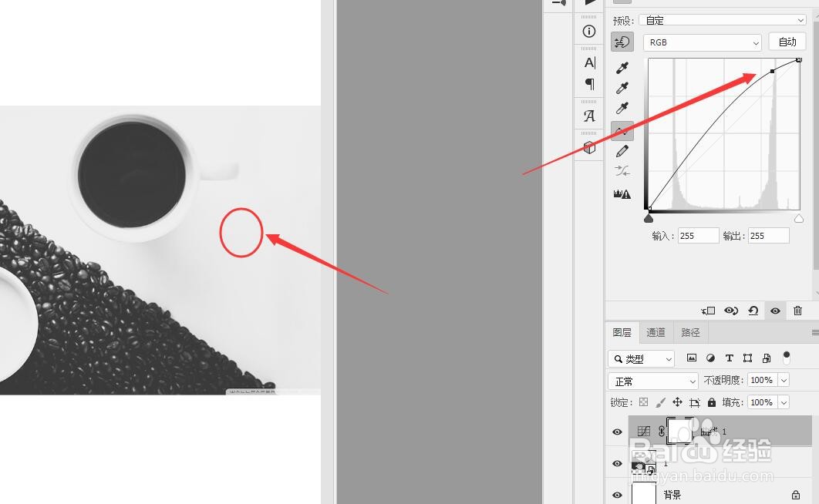The image size is (819, 504).
Task: Filter layers by smart objects
Action: tap(767, 358)
